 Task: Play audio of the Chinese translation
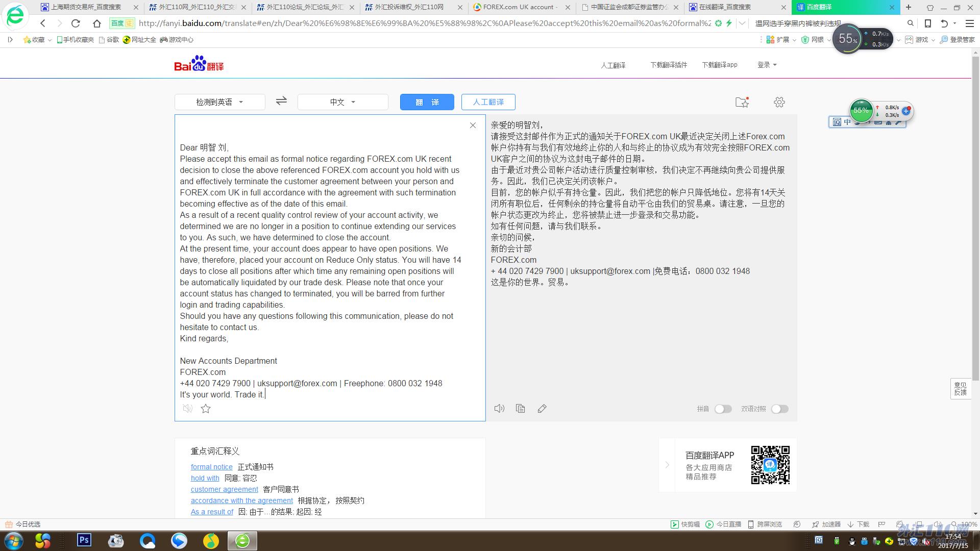pos(499,408)
